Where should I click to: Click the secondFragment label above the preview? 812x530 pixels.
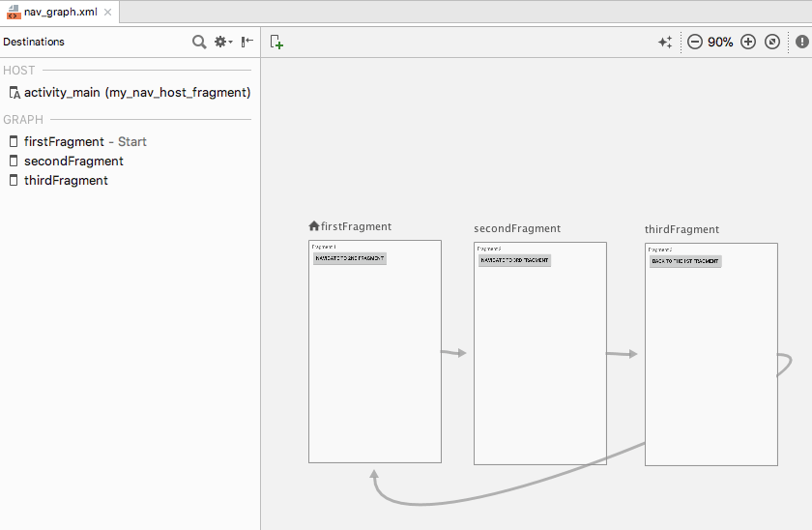click(517, 228)
